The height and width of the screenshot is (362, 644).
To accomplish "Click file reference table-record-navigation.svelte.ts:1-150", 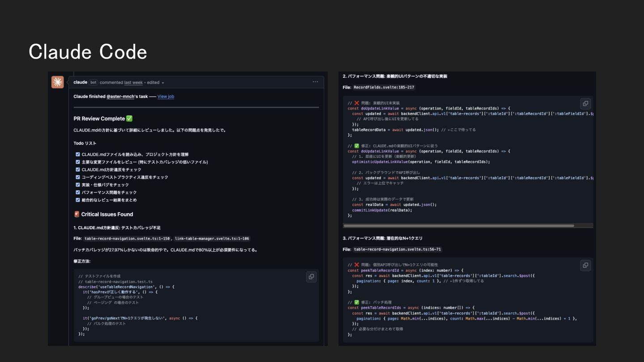I will point(127,239).
